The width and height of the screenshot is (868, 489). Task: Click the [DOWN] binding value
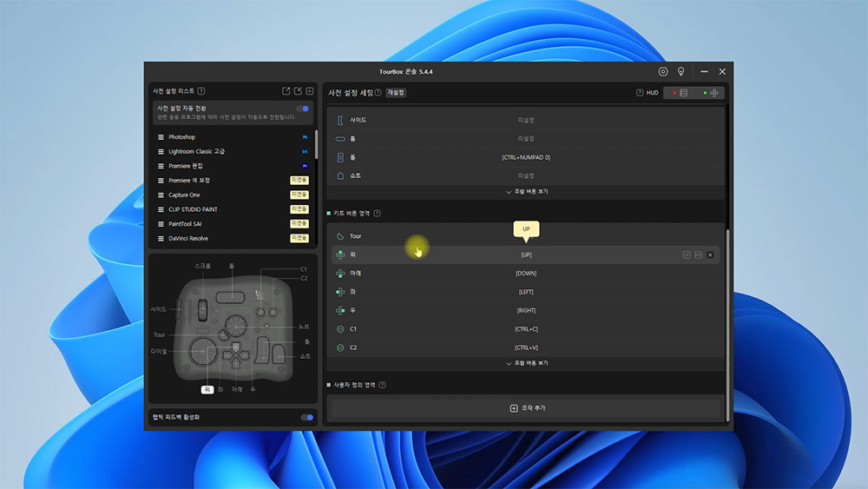coord(526,274)
